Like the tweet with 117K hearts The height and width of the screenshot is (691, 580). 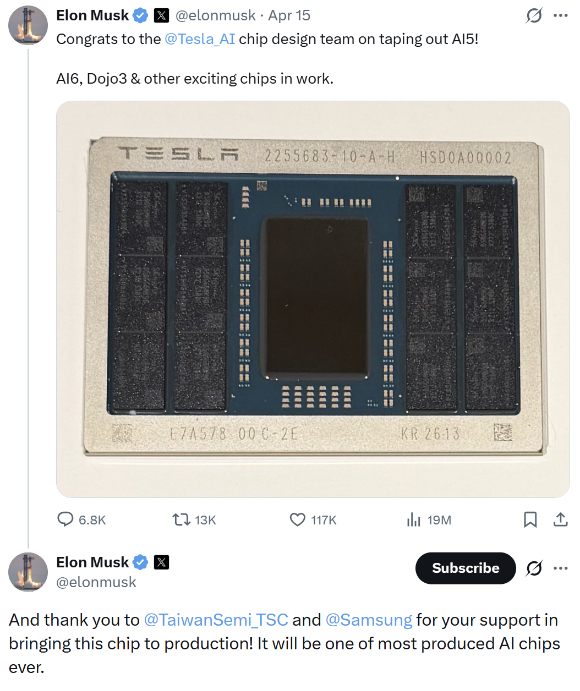pyautogui.click(x=297, y=520)
